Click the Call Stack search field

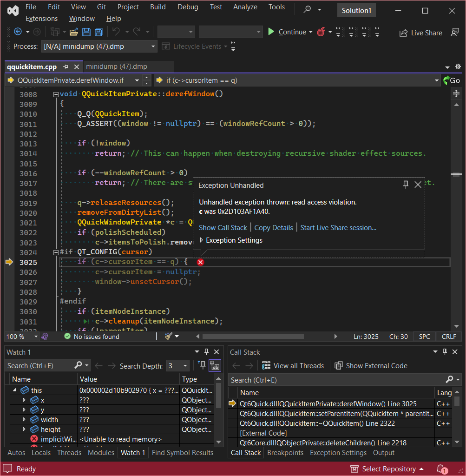click(337, 380)
